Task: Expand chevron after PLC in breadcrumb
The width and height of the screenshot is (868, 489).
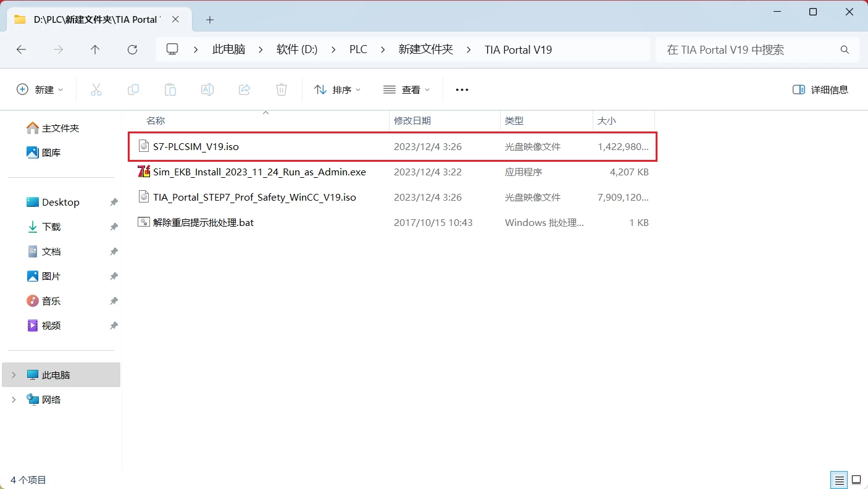Action: [383, 50]
